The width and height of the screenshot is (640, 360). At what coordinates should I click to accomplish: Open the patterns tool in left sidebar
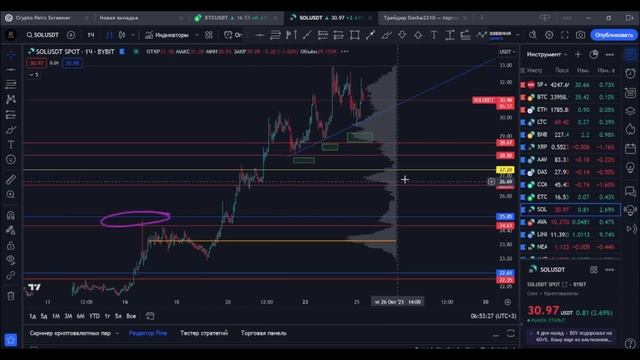click(x=11, y=99)
